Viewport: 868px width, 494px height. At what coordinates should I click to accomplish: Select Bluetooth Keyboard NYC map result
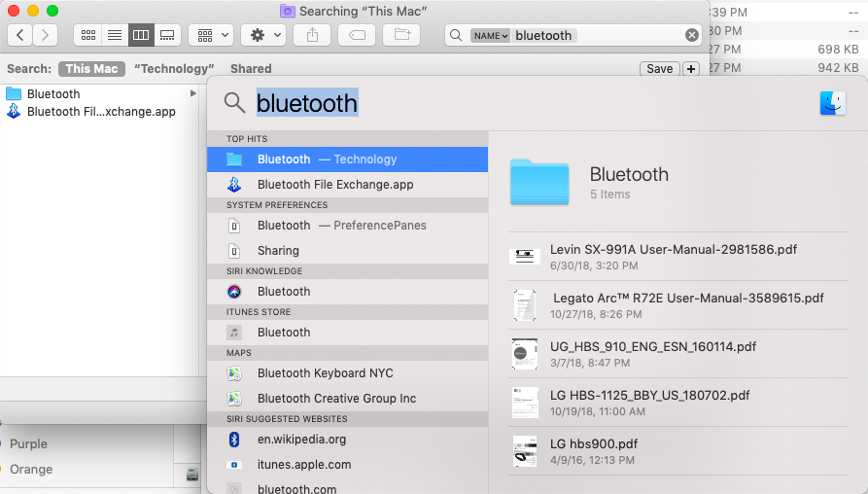pos(348,373)
